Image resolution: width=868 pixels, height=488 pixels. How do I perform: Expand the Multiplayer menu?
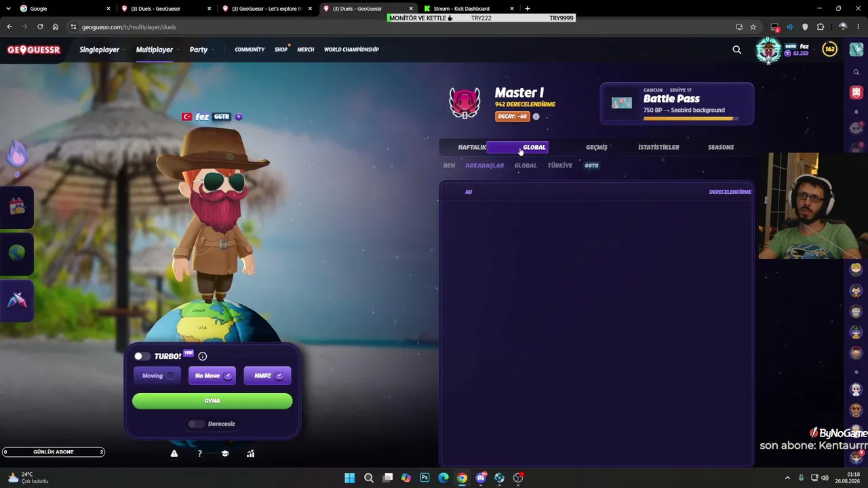pos(157,49)
